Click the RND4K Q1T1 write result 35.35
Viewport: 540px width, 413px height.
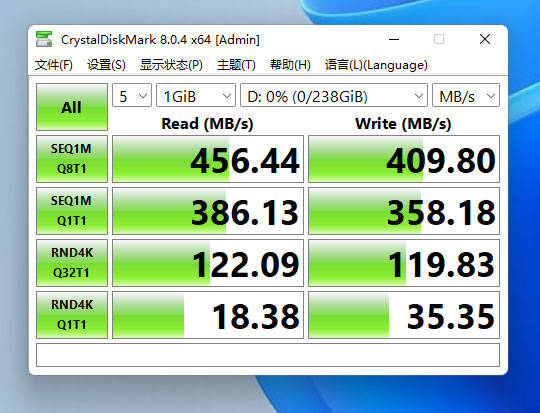[404, 315]
